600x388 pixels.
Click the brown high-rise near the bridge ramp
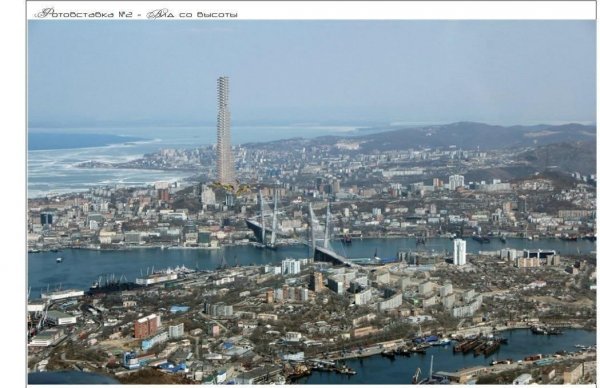316,282
